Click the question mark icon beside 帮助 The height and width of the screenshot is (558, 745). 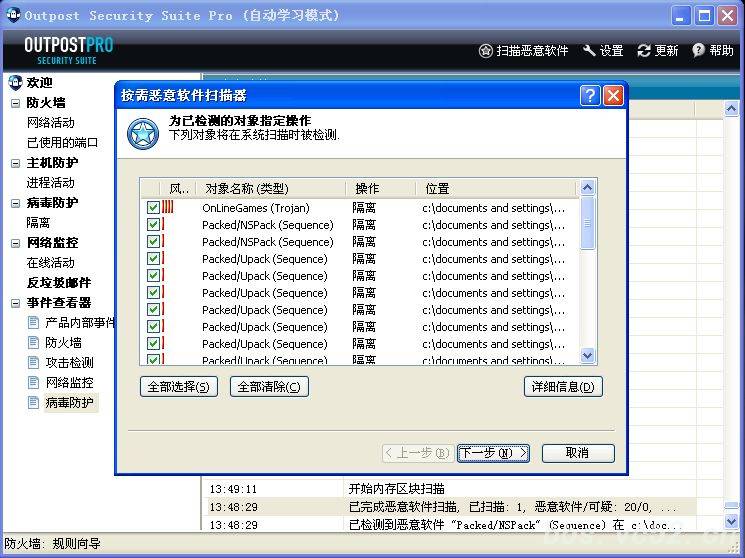(698, 50)
